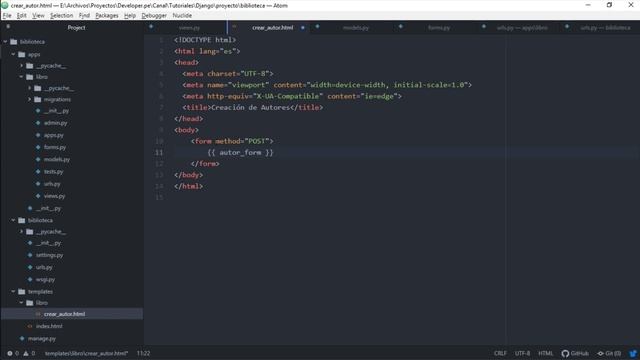Click the bird icon in status bar corner
Screen dimensions: 640x360
pos(633,353)
